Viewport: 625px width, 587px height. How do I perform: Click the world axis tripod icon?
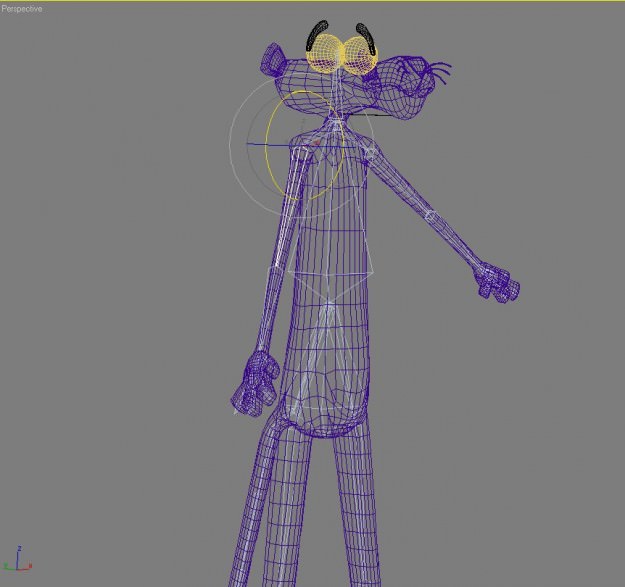coord(18,559)
